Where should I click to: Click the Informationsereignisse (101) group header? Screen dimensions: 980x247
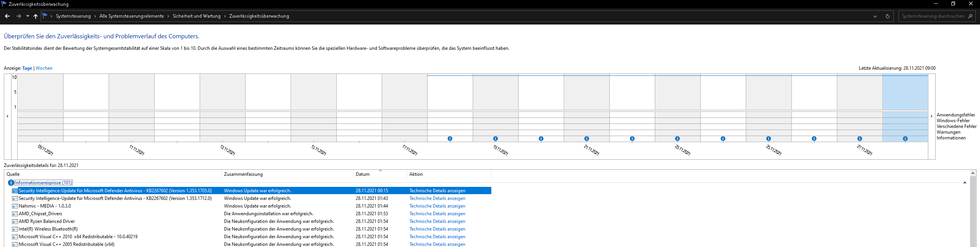point(43,183)
